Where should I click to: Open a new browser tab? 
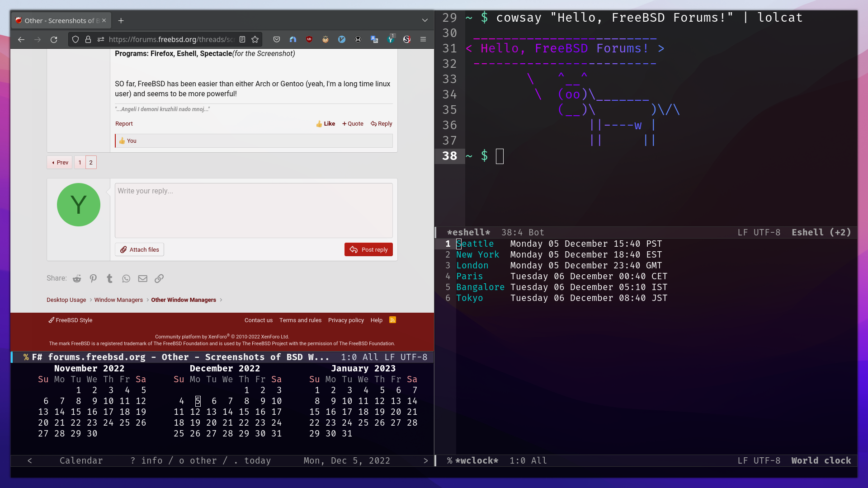click(121, 20)
